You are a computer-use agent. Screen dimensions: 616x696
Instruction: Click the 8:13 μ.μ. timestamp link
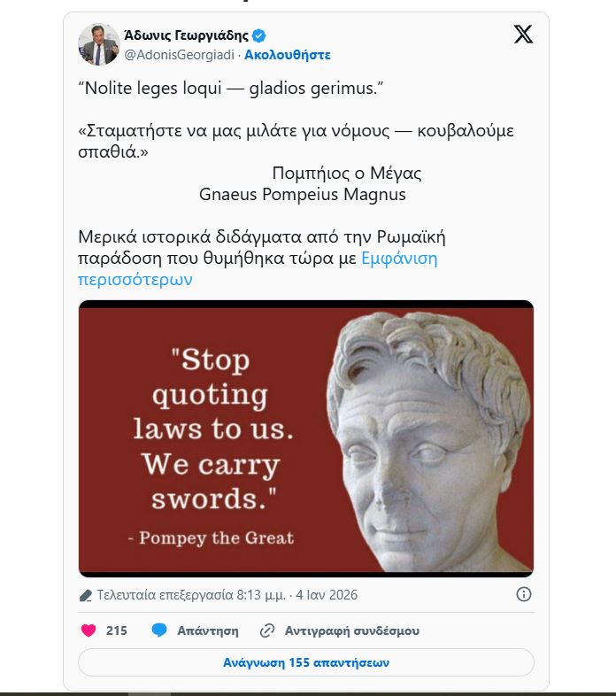click(261, 595)
